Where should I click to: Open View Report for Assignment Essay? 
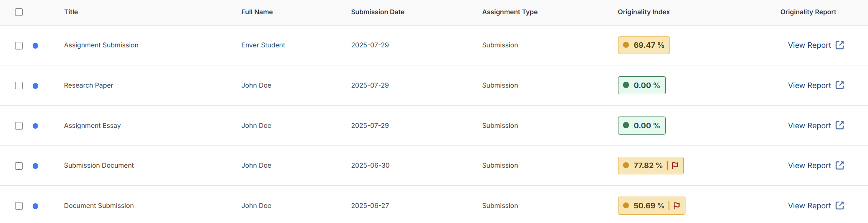tap(809, 126)
